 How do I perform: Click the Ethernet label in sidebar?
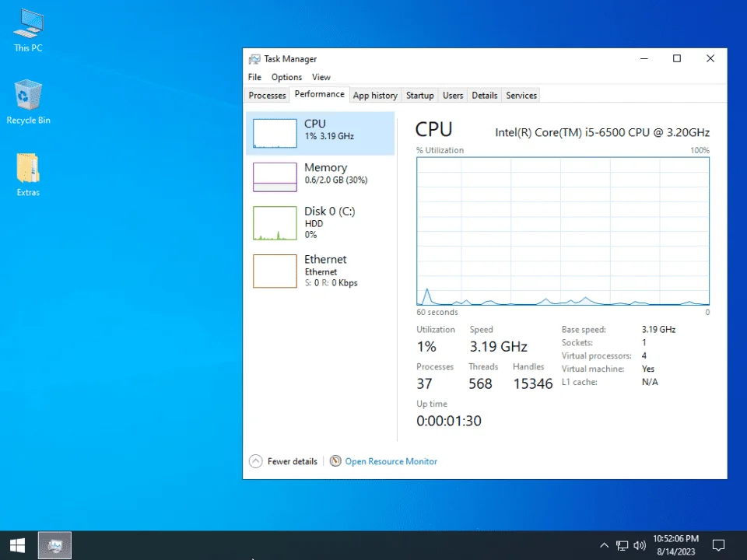pos(325,259)
